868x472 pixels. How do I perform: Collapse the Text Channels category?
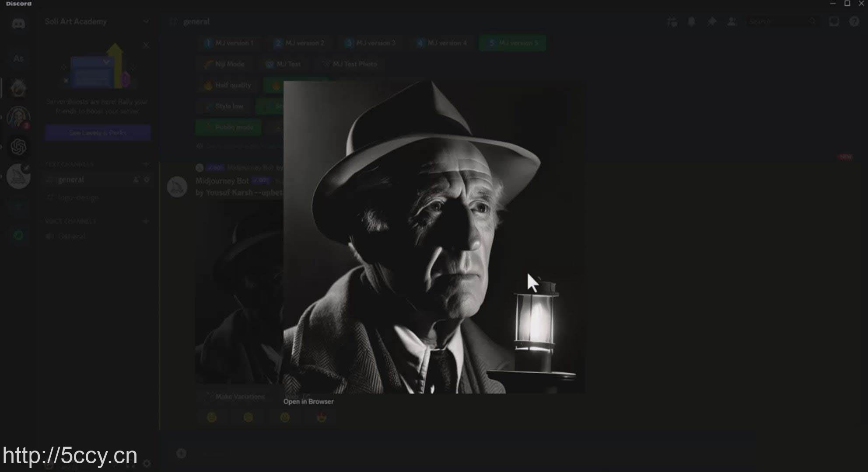point(70,164)
